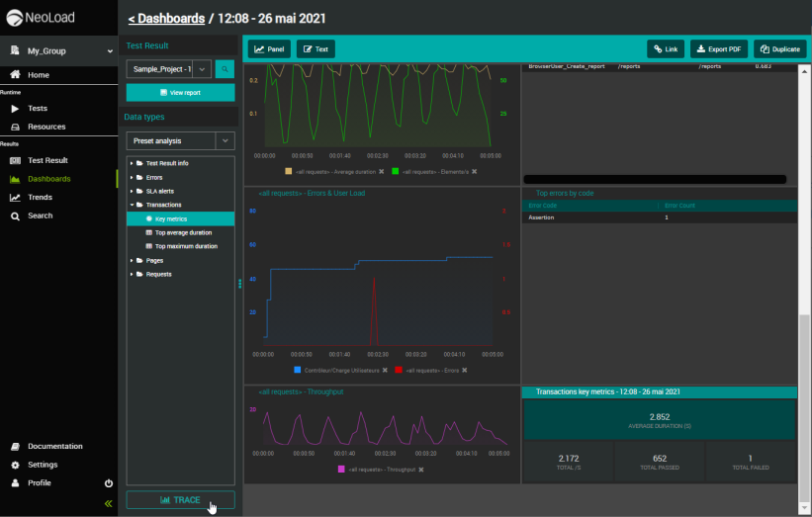Collapse the sidebar with double chevron
The image size is (812, 517).
click(109, 503)
